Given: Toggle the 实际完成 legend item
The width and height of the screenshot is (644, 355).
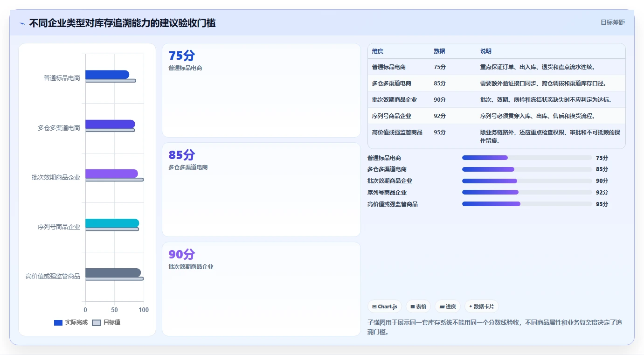Looking at the screenshot, I should (x=71, y=322).
